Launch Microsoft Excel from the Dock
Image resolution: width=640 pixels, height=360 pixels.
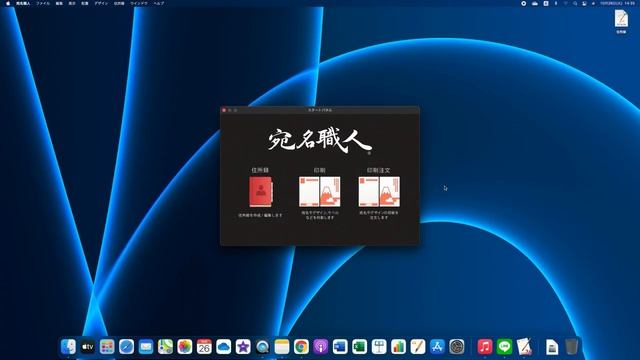(360, 347)
